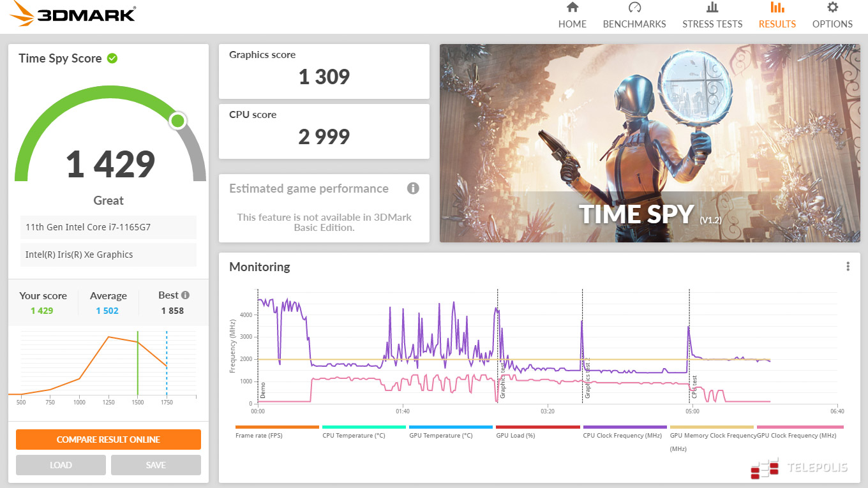
Task: Click the SAVE button
Action: coord(156,465)
